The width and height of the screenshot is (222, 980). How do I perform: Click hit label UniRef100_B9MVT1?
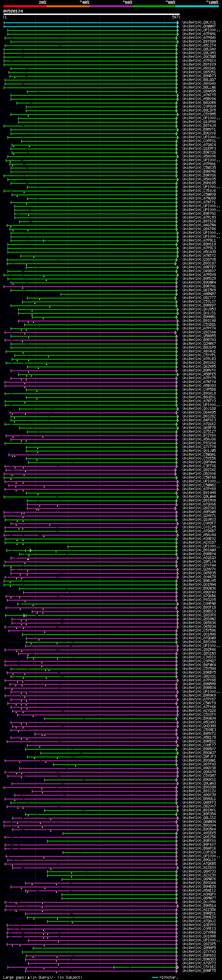pos(199,129)
